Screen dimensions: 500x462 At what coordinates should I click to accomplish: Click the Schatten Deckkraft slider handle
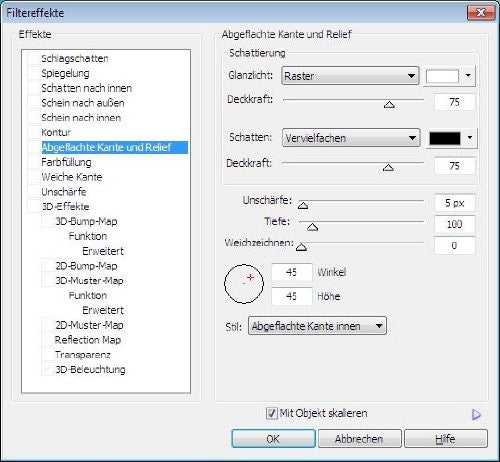point(388,167)
